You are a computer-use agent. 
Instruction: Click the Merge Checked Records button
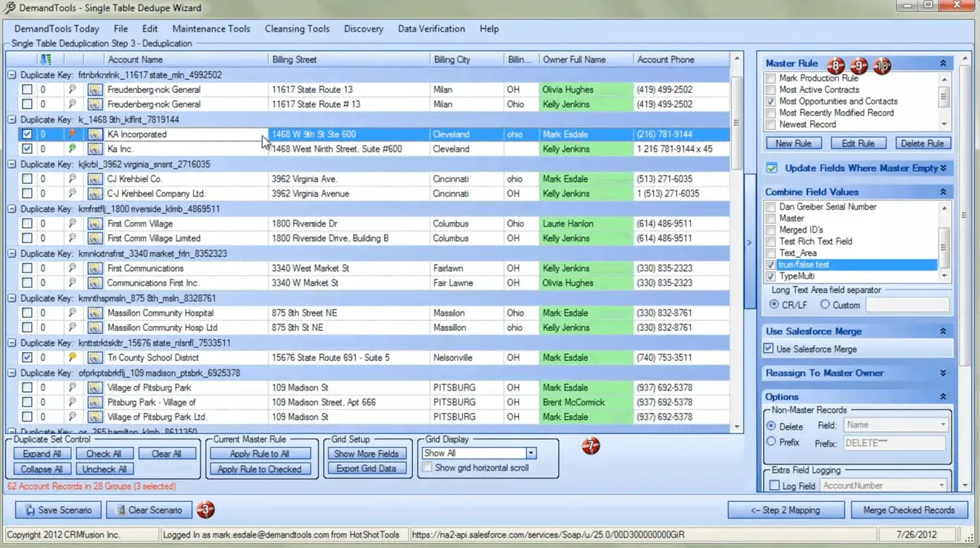(910, 510)
